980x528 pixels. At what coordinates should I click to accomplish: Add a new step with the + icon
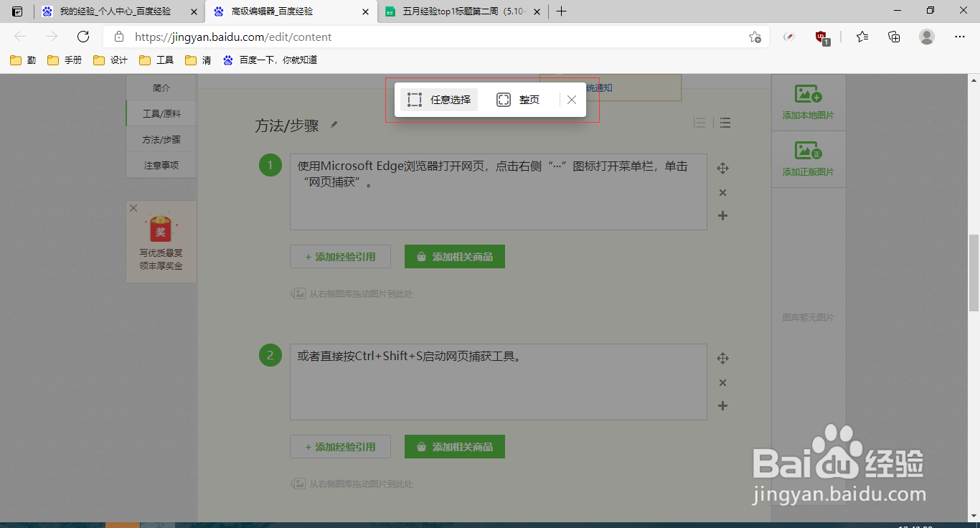[722, 215]
